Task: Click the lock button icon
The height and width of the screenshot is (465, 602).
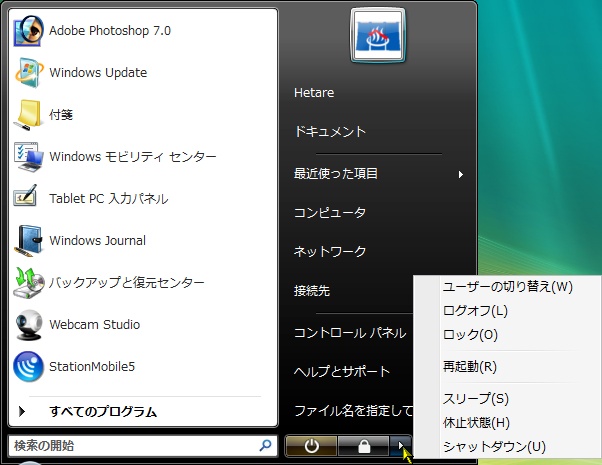Action: pyautogui.click(x=364, y=446)
